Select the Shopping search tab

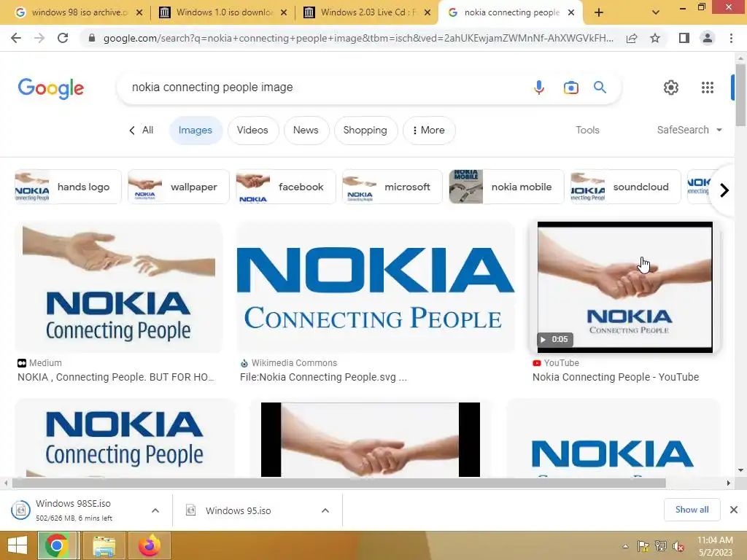click(365, 130)
